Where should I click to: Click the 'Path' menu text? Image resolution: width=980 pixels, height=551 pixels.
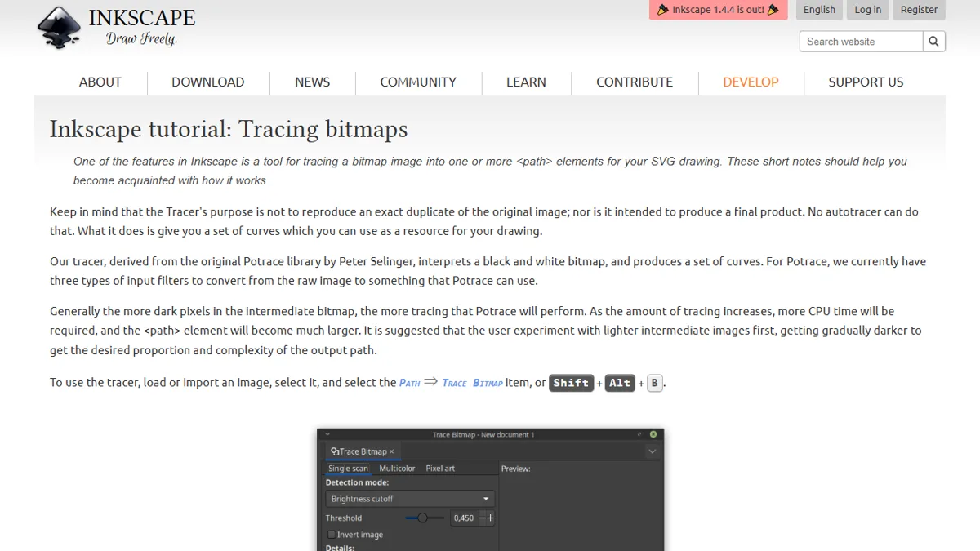(x=409, y=383)
